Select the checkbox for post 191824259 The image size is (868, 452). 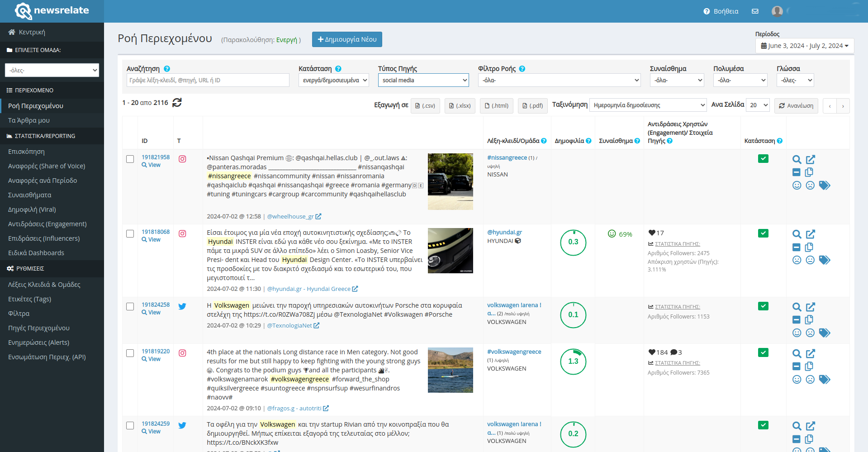pyautogui.click(x=130, y=425)
